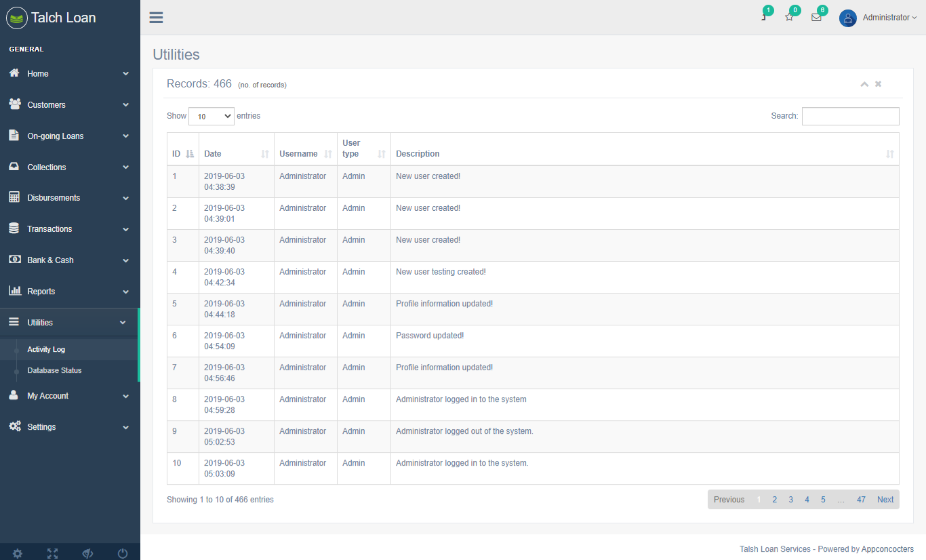The width and height of the screenshot is (926, 560).
Task: Expand the Reports sidebar menu
Action: click(70, 292)
